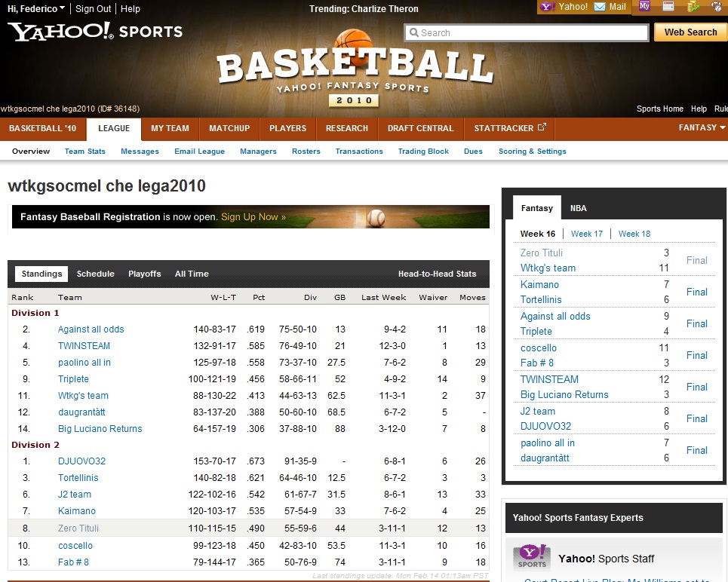Screen dimensions: 728x582
Task: View Week 17 scoreboard
Action: (586, 234)
